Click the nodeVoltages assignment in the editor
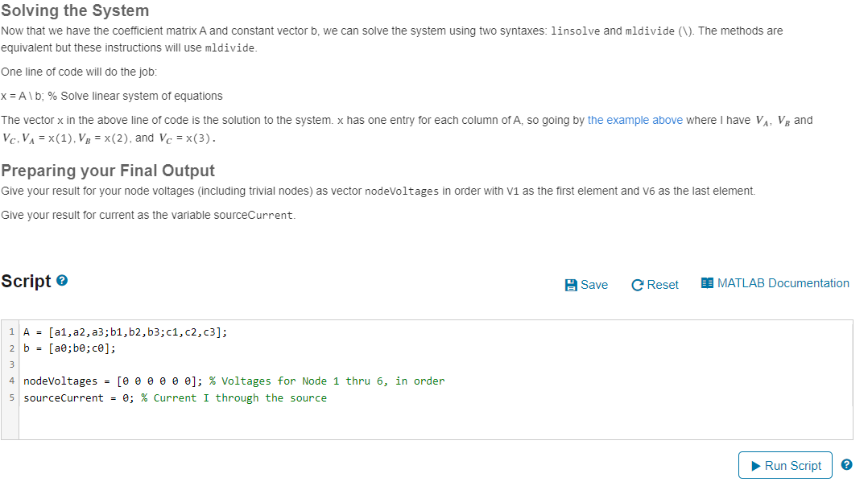Image resolution: width=868 pixels, height=490 pixels. 105,381
